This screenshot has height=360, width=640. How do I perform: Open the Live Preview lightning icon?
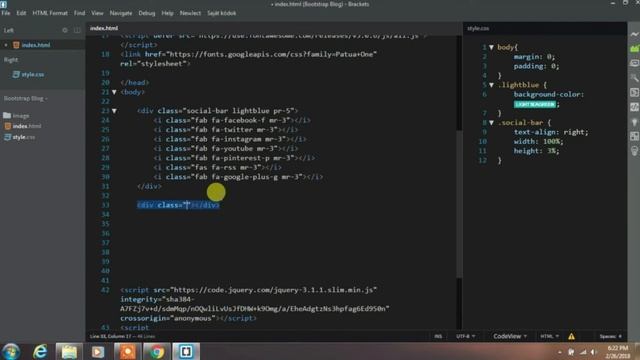[634, 34]
